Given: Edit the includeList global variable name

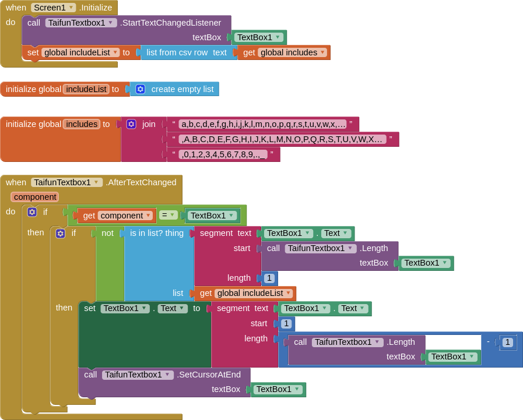Looking at the screenshot, I should click(86, 89).
